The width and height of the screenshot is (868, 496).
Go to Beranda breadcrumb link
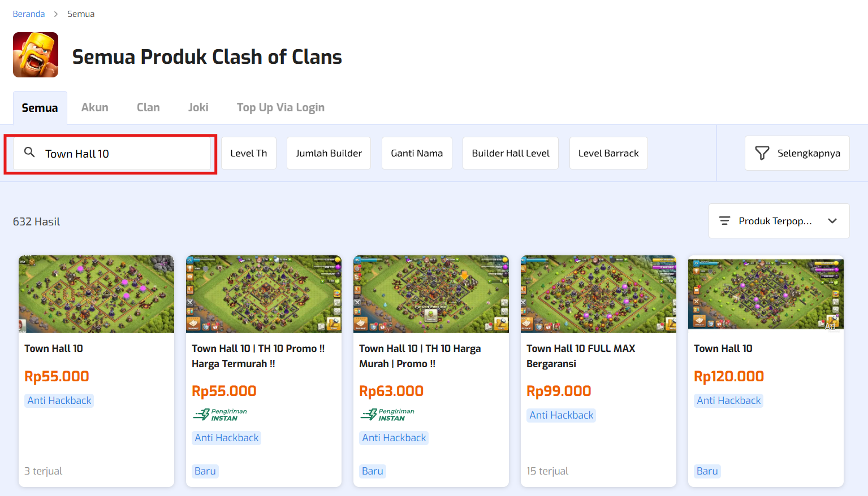point(29,14)
